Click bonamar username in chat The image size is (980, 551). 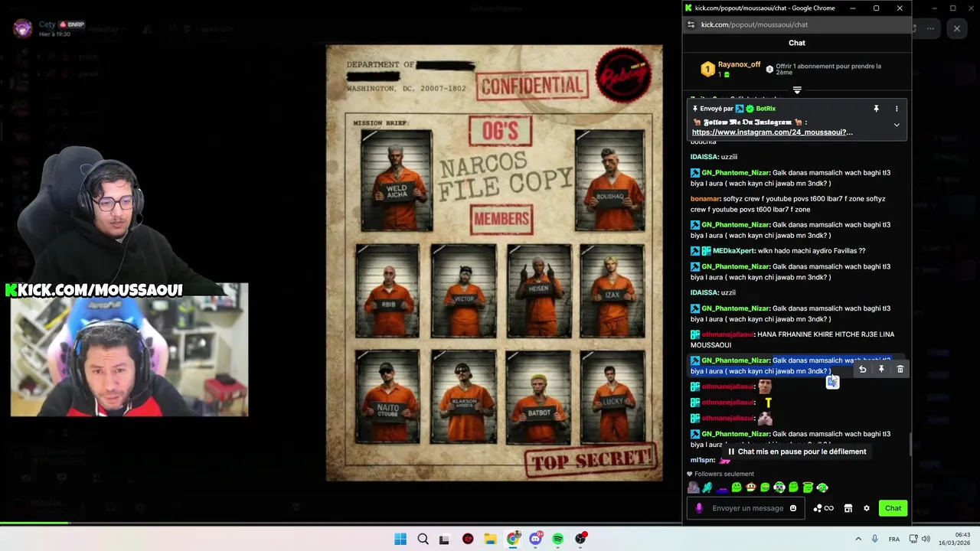[x=705, y=199]
